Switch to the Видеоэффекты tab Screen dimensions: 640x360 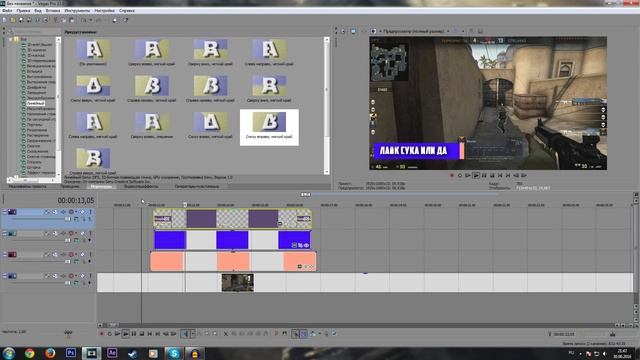(x=141, y=186)
